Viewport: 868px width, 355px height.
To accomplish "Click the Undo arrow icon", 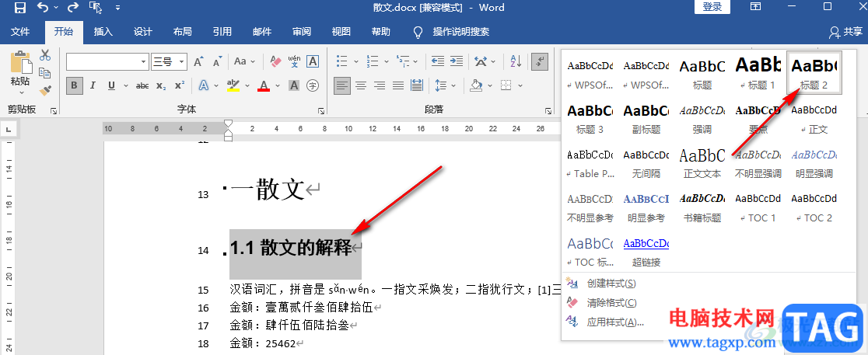I will pyautogui.click(x=44, y=8).
